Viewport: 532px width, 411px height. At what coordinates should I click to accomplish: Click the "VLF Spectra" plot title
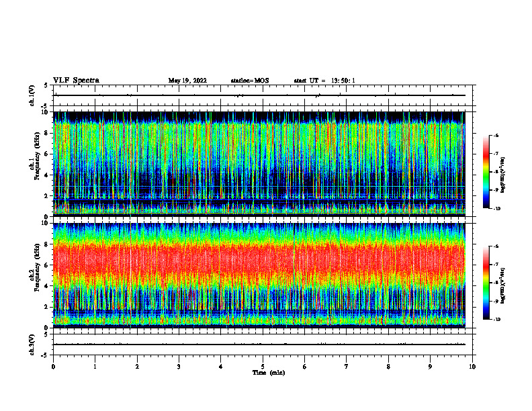[x=76, y=81]
